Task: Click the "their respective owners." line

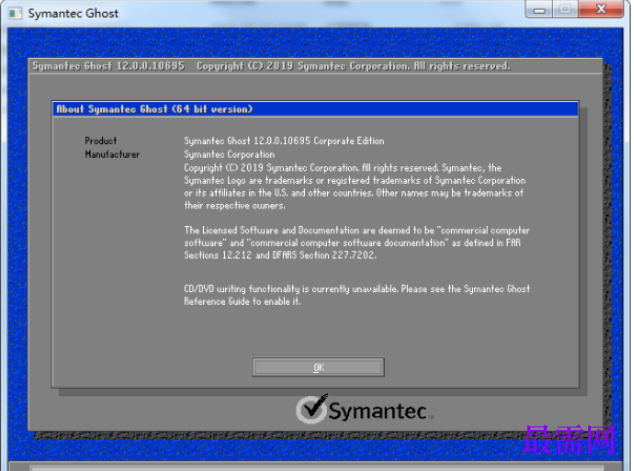Action: pyautogui.click(x=235, y=205)
